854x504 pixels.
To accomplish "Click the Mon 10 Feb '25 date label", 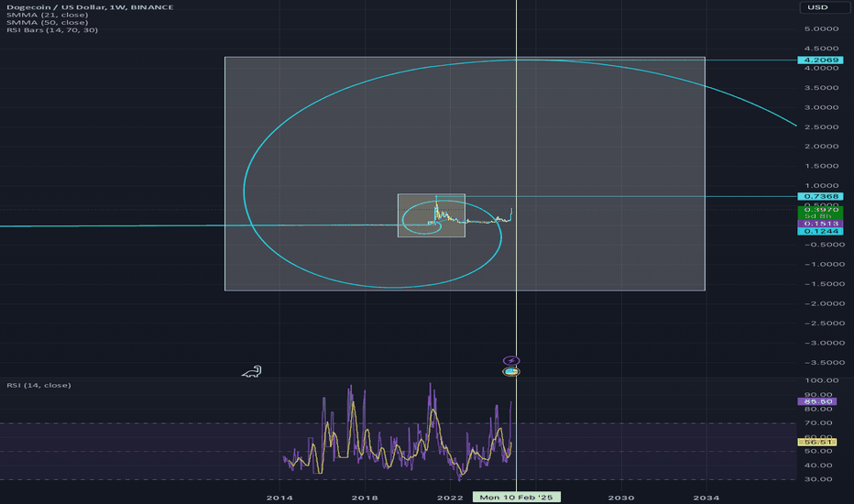I will (516, 498).
